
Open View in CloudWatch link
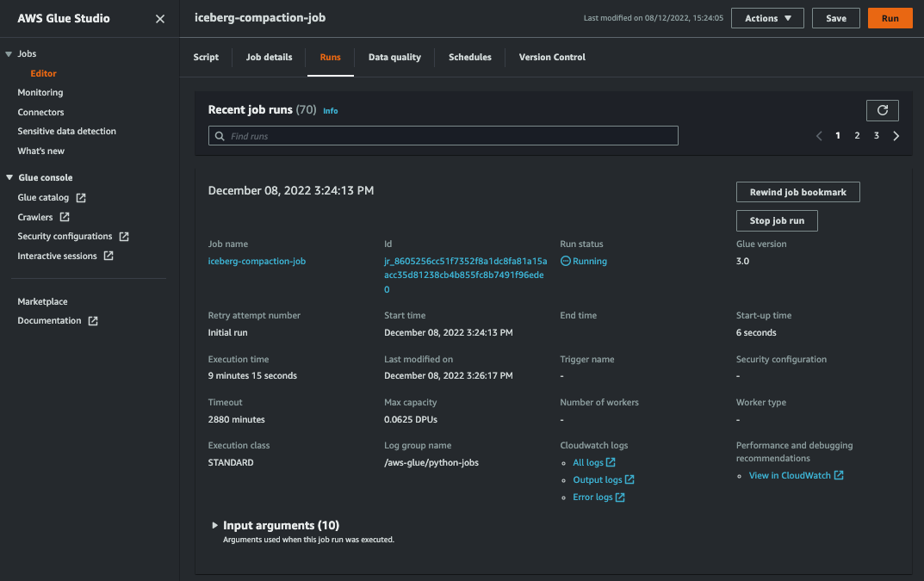click(790, 475)
